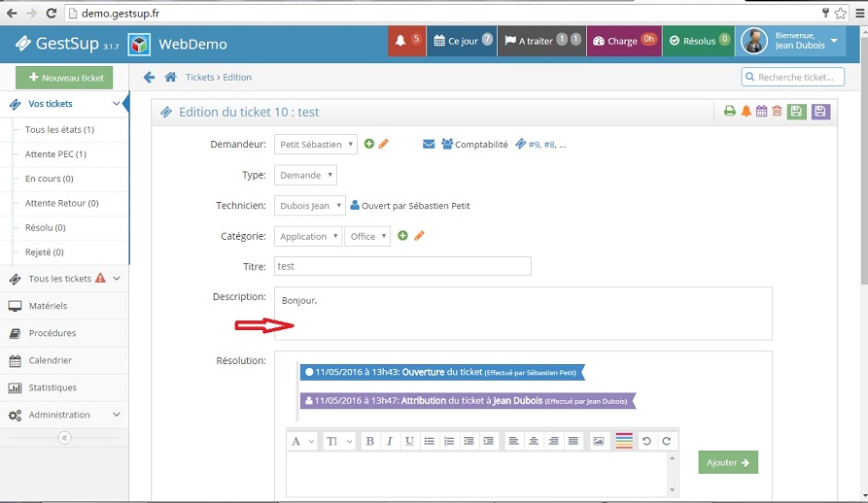Go to home via the house icon
The width and height of the screenshot is (868, 503).
tap(170, 77)
